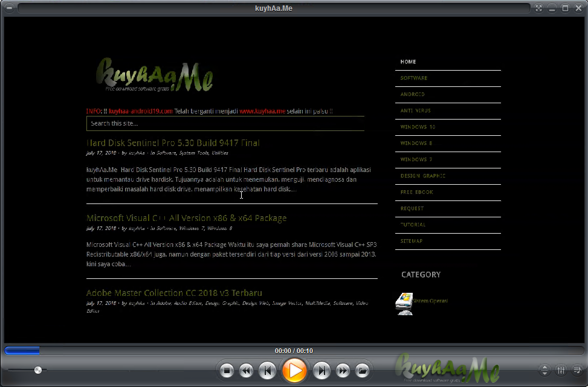
Task: Click the kuyhAa.Me title bar text
Action: pyautogui.click(x=274, y=8)
